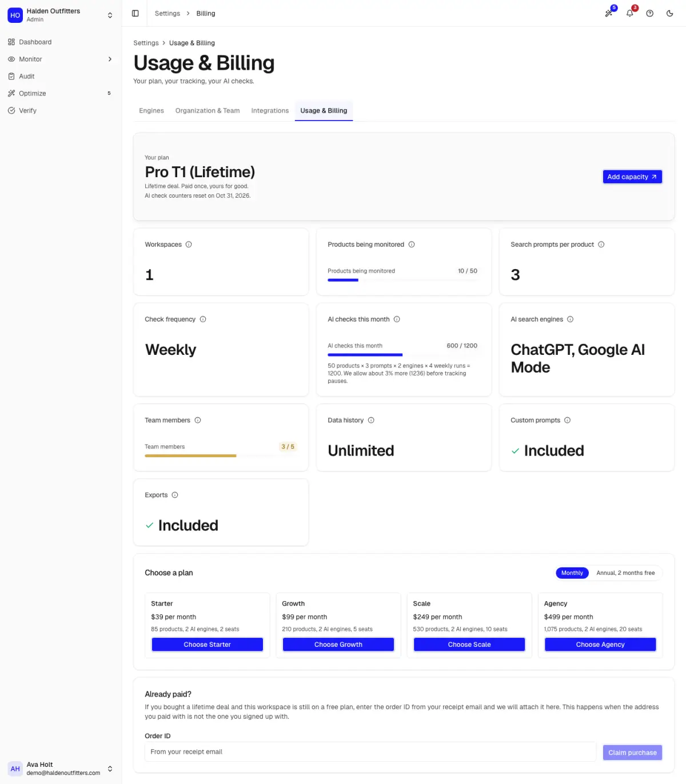Click 1,075 products, 2 AI engines, 20 seats

point(593,629)
